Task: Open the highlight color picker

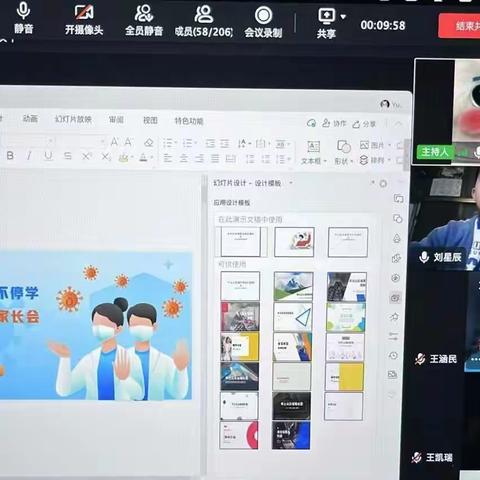Action: (126, 157)
